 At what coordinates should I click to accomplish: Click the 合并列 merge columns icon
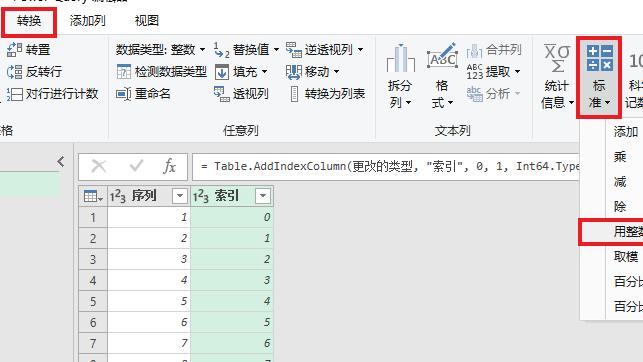tap(474, 50)
